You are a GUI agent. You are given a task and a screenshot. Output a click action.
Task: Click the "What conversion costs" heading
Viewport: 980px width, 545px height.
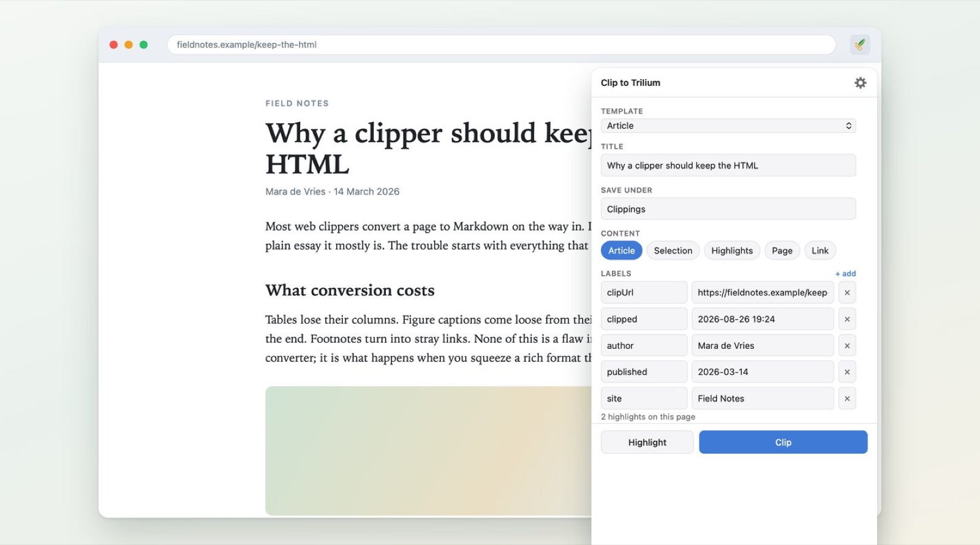(350, 291)
